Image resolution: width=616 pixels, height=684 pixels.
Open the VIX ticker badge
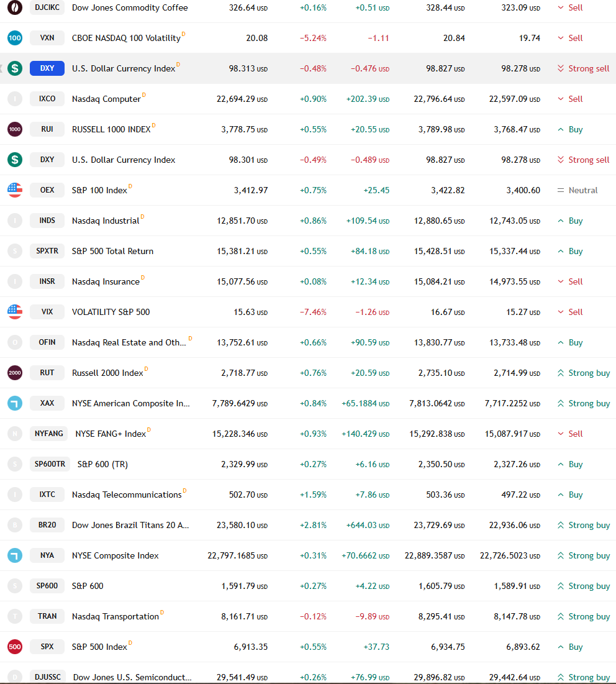[x=47, y=312]
